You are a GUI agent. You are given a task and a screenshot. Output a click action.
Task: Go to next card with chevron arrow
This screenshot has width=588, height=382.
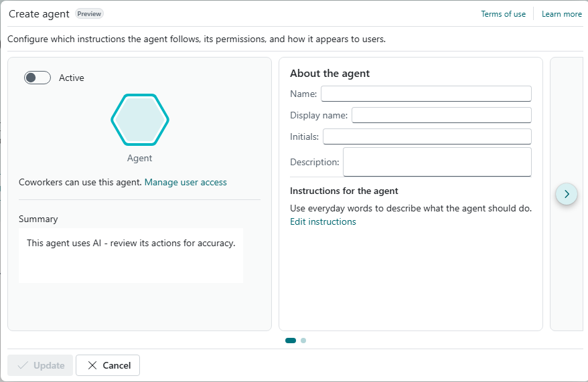pyautogui.click(x=567, y=194)
